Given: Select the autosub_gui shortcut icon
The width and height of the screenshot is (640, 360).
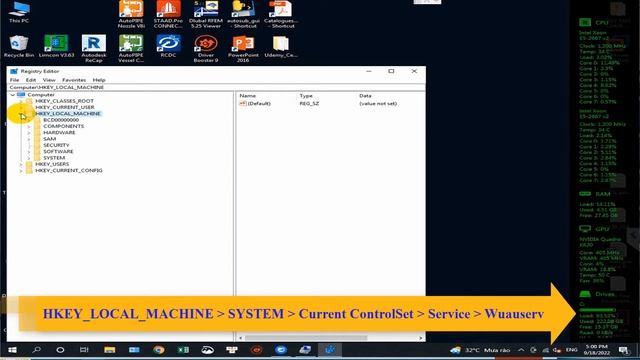Looking at the screenshot, I should pyautogui.click(x=243, y=14).
